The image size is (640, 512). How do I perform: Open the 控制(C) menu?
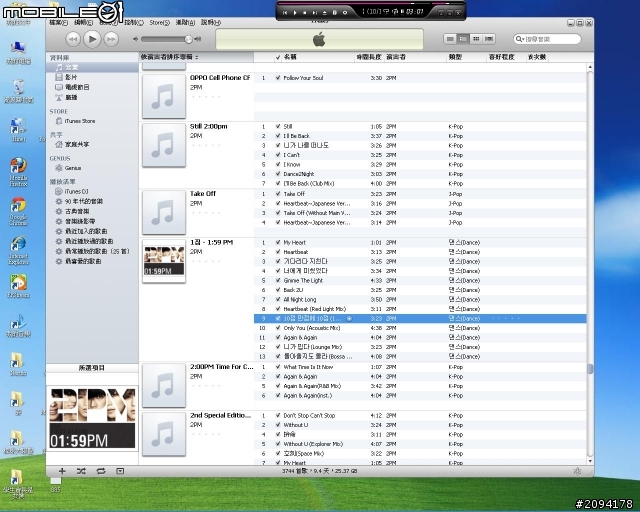pyautogui.click(x=134, y=22)
